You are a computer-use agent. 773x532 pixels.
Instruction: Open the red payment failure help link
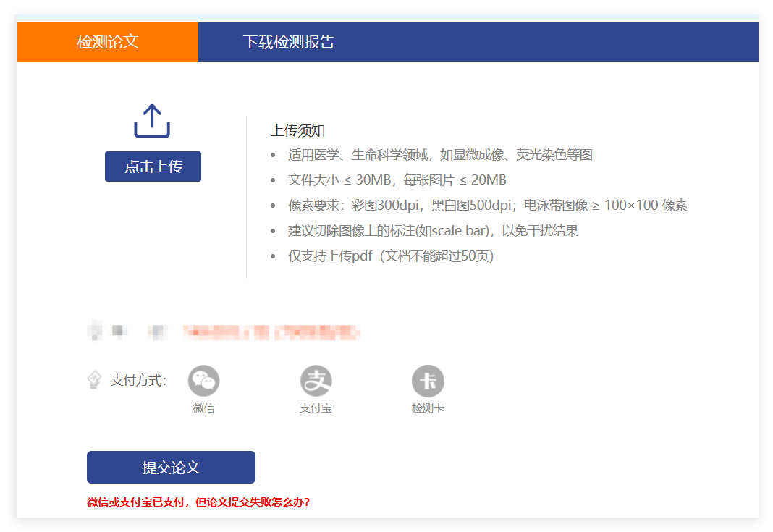point(198,502)
